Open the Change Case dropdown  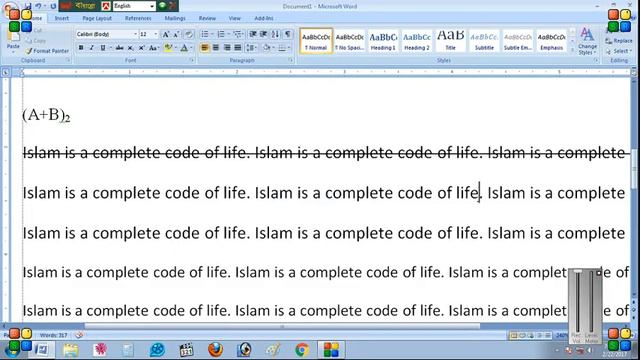click(153, 48)
